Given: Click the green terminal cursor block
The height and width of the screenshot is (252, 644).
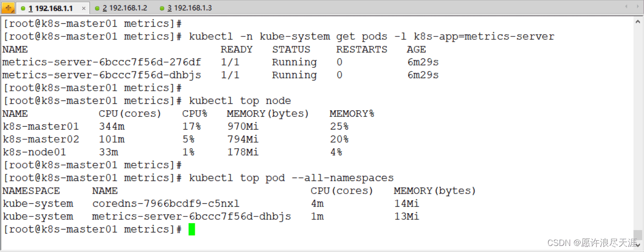Looking at the screenshot, I should pos(192,229).
